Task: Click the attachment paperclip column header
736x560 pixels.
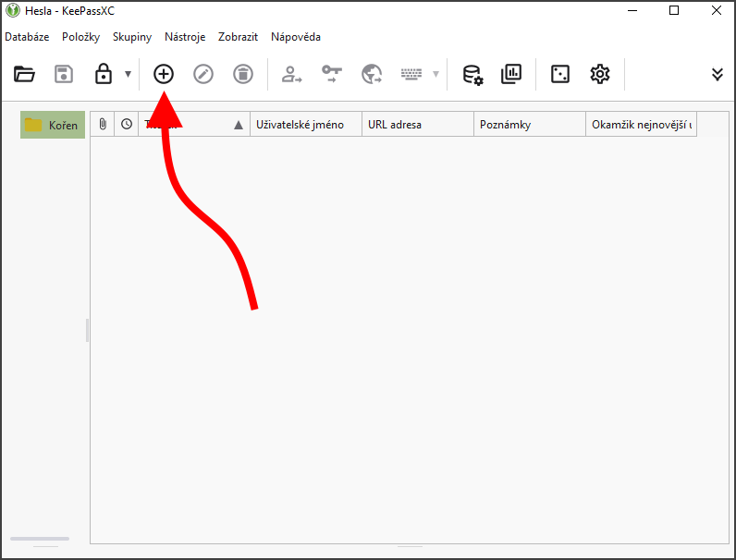Action: (x=103, y=125)
